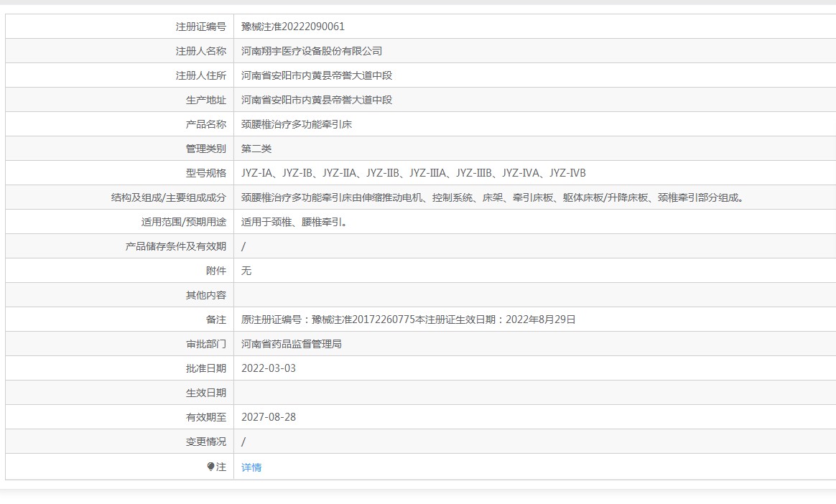836x504 pixels.
Task: Select expiry date 2027-08-28
Action: [x=268, y=417]
